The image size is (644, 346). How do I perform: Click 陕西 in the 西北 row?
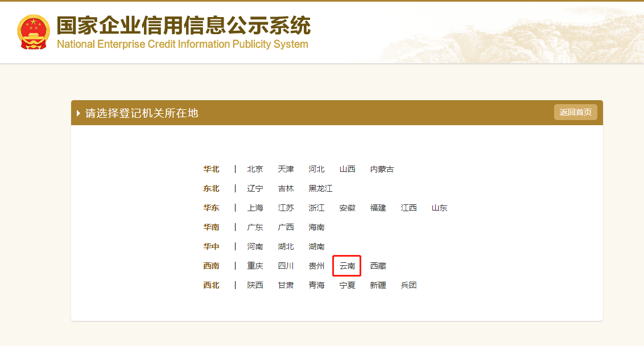255,285
